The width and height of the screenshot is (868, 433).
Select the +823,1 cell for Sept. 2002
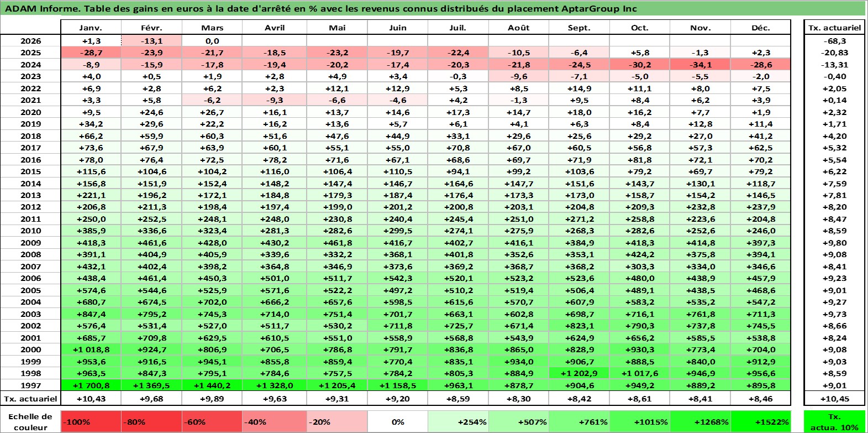point(579,326)
